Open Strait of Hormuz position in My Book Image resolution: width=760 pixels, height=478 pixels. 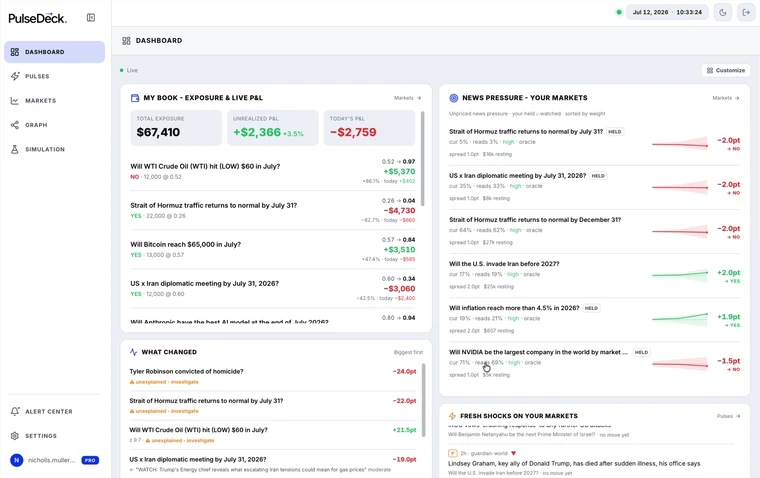click(273, 210)
